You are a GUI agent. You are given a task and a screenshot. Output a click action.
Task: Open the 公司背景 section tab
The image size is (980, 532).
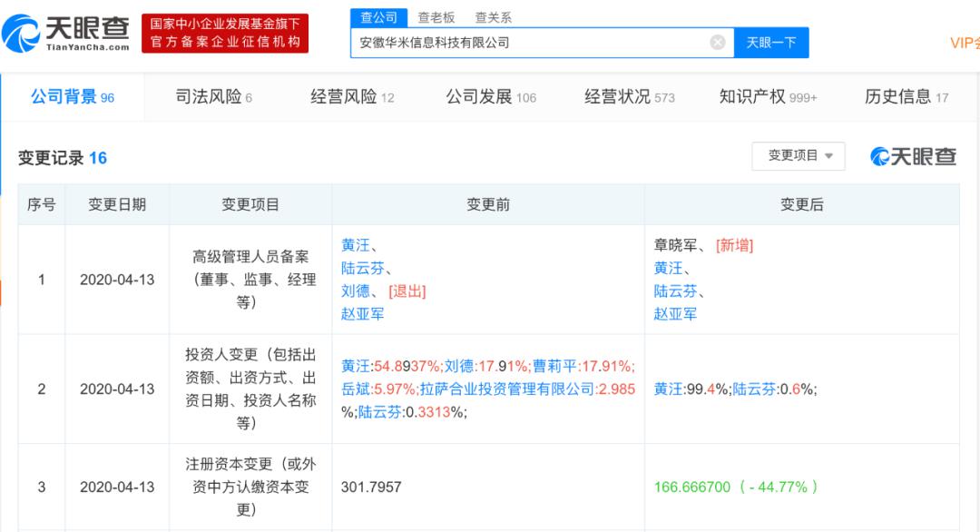coord(73,97)
